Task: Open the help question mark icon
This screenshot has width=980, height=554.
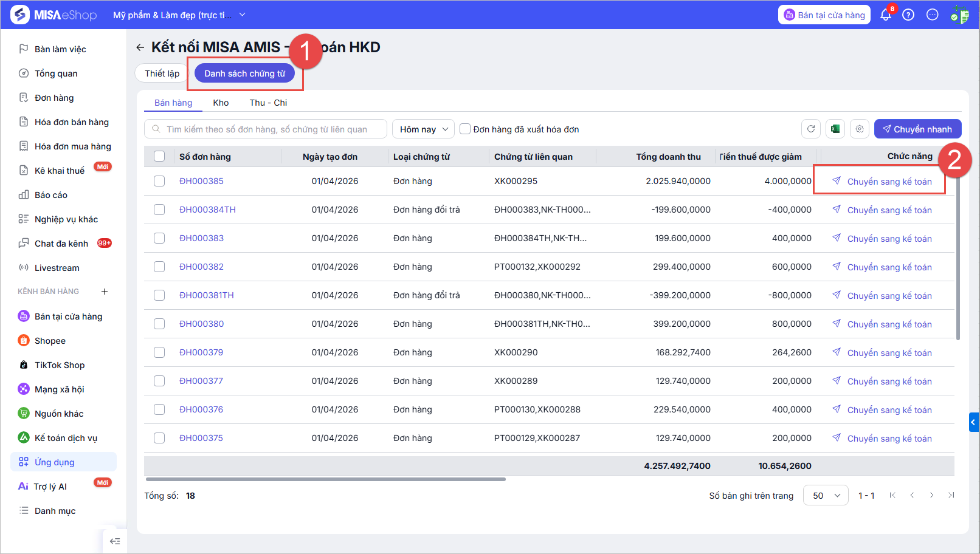Action: pyautogui.click(x=908, y=15)
